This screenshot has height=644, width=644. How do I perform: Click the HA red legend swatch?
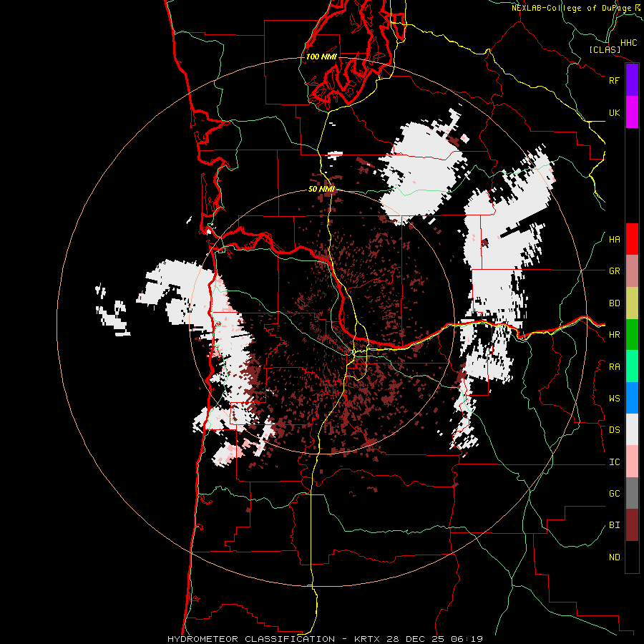pos(632,239)
